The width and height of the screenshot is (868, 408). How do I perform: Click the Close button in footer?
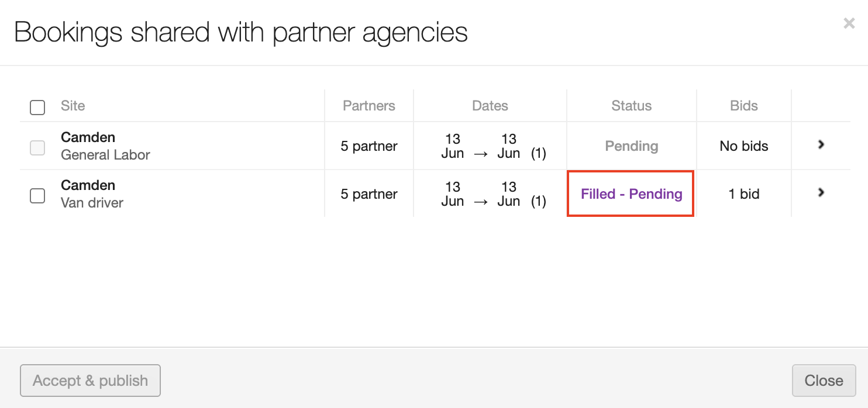pyautogui.click(x=824, y=381)
